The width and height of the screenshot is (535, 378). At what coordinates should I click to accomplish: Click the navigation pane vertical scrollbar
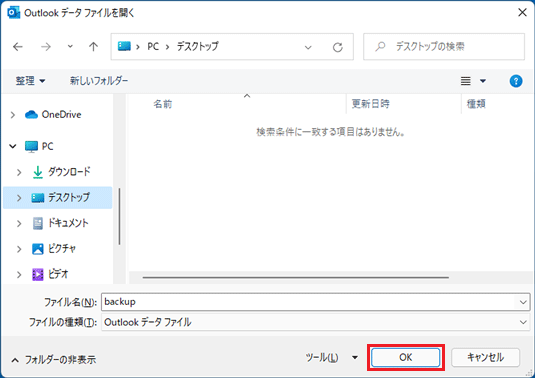[x=119, y=216]
